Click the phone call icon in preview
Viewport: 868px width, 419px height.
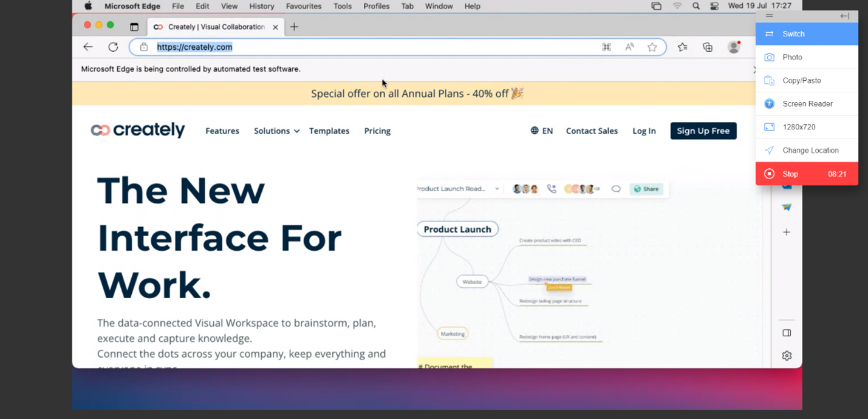[552, 189]
